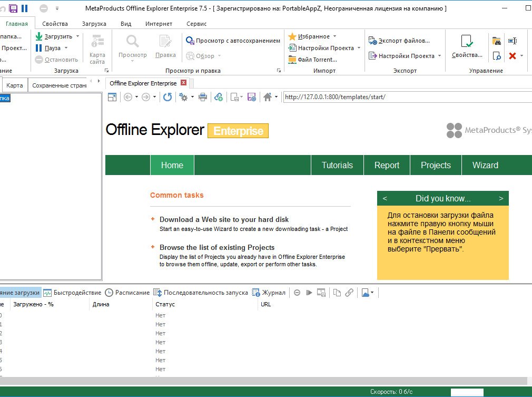The width and height of the screenshot is (532, 397).
Task: Start download with the Загрузить button
Action: [x=54, y=36]
